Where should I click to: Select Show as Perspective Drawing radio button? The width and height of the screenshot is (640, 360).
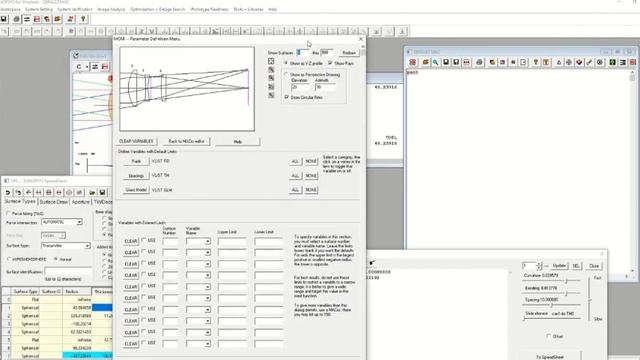click(x=286, y=75)
